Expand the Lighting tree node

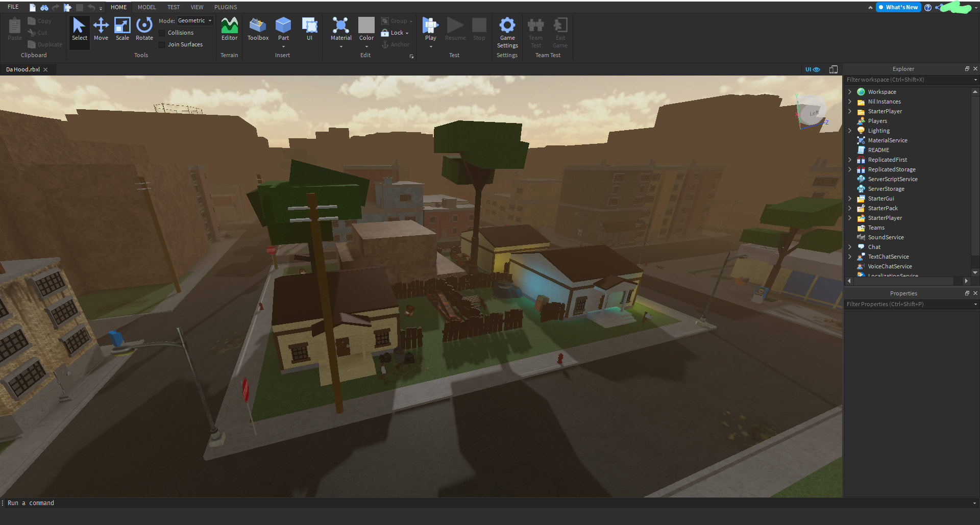click(850, 131)
